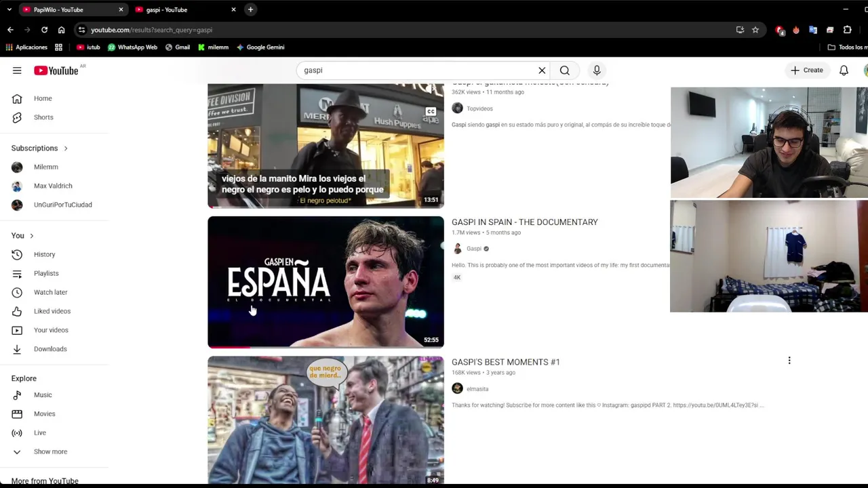Go back with the browser back arrow
The image size is (868, 488).
10,30
